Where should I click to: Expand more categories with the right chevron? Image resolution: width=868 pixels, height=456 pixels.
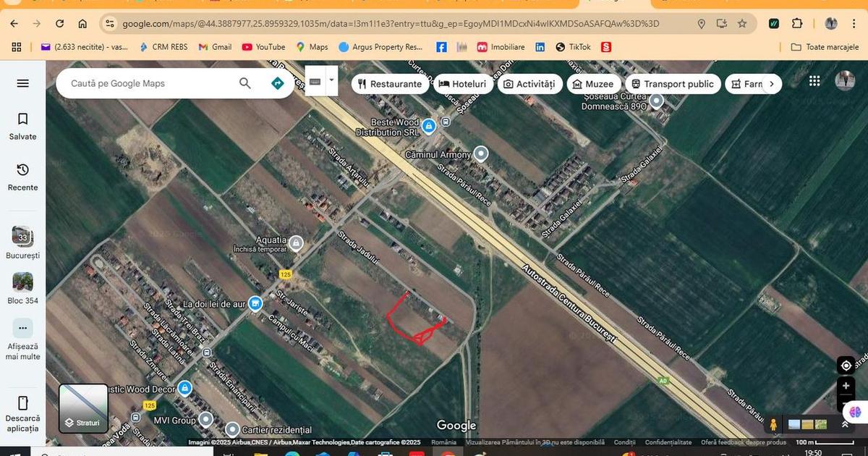click(771, 83)
